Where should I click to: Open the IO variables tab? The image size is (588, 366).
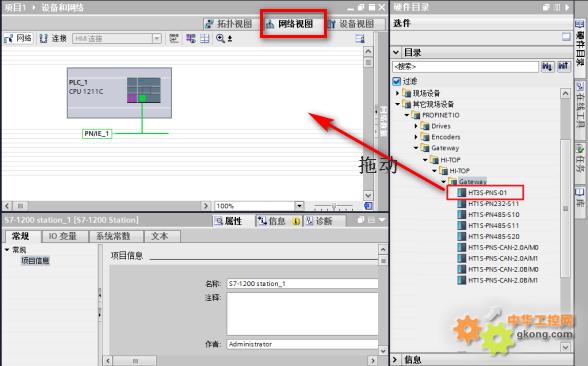(63, 236)
